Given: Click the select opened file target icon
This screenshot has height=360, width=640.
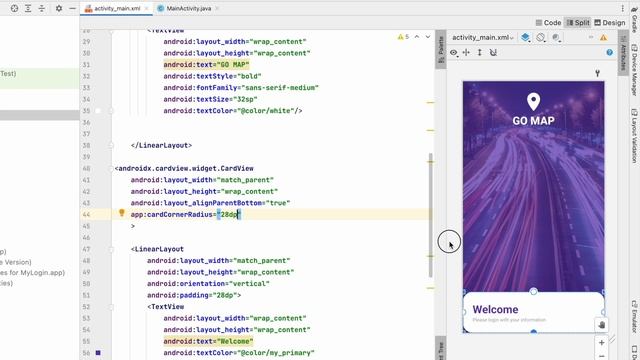Looking at the screenshot, I should [14, 8].
